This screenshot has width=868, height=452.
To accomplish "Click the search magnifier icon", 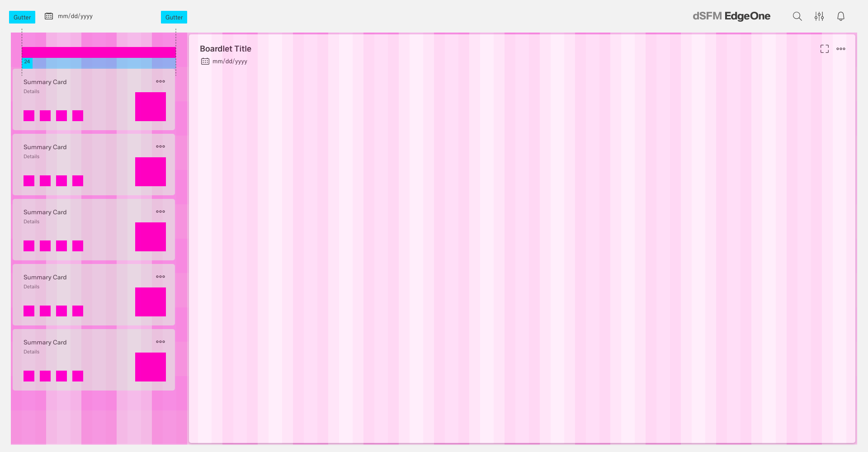I will coord(797,16).
